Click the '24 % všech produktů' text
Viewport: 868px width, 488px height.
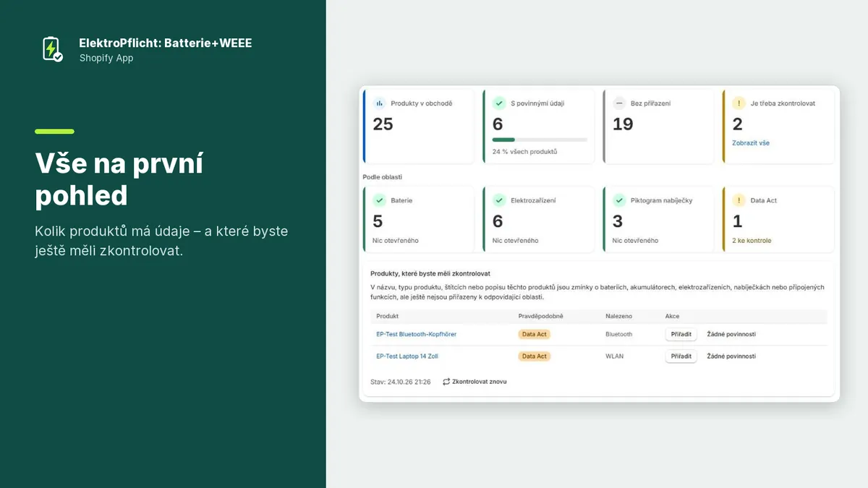point(524,152)
